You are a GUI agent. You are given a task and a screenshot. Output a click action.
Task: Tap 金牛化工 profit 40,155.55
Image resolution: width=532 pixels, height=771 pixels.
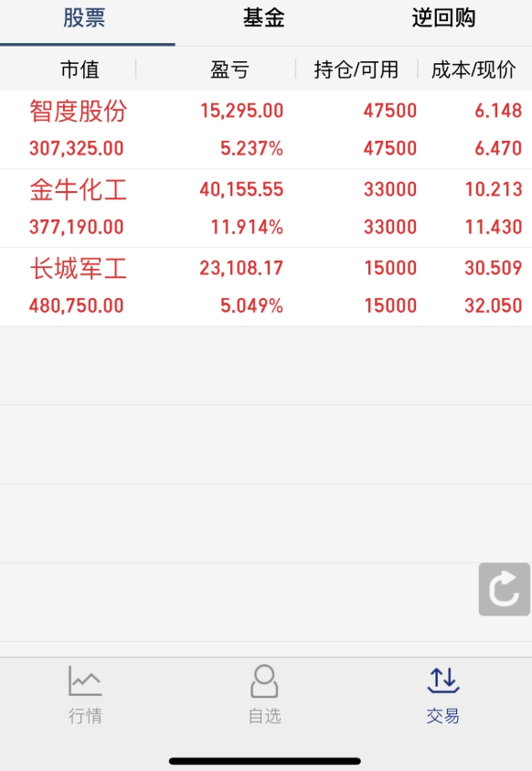[241, 189]
